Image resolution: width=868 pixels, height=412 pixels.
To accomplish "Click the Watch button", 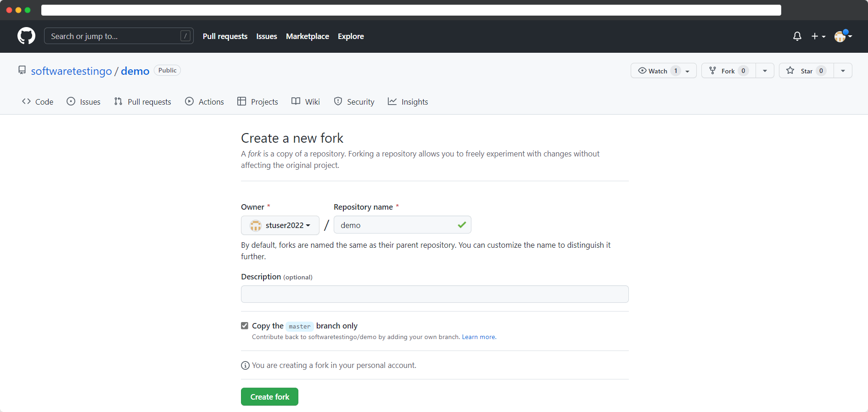I will [x=664, y=71].
